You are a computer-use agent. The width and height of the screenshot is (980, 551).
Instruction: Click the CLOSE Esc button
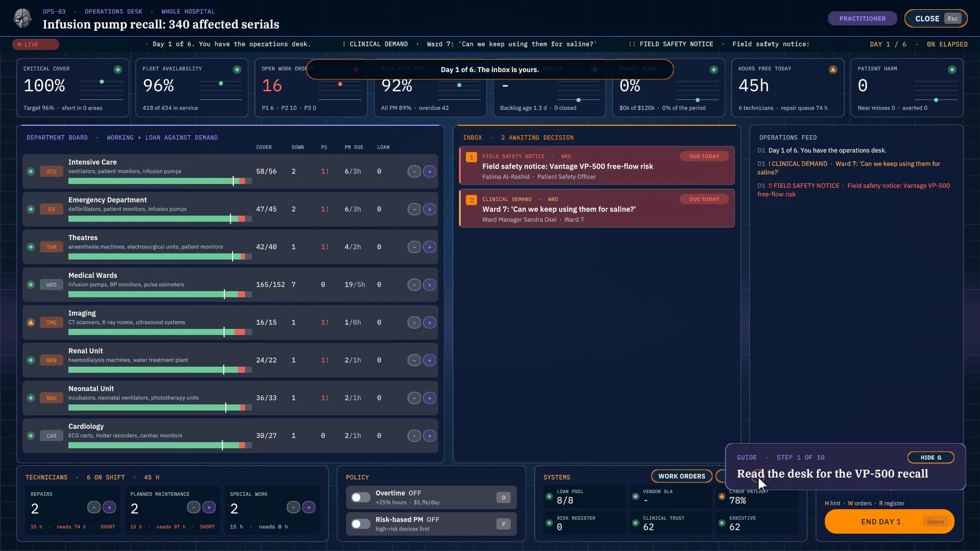coord(936,18)
